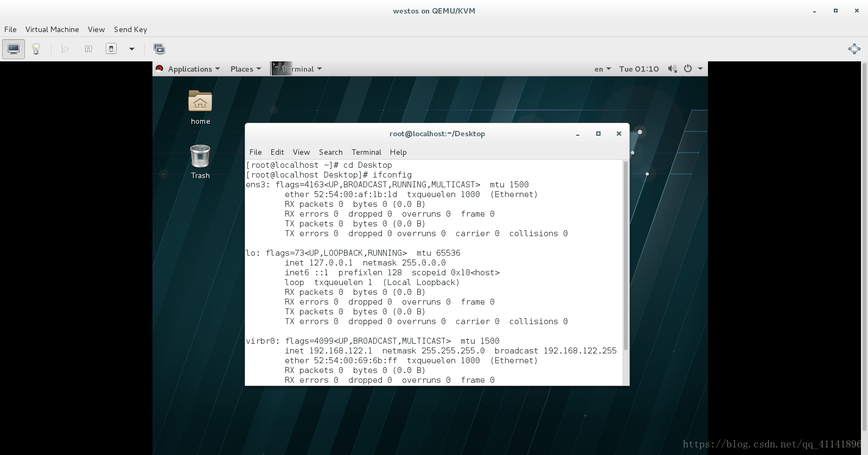868x455 pixels.
Task: Open the GNOME Applications menu
Action: click(194, 69)
